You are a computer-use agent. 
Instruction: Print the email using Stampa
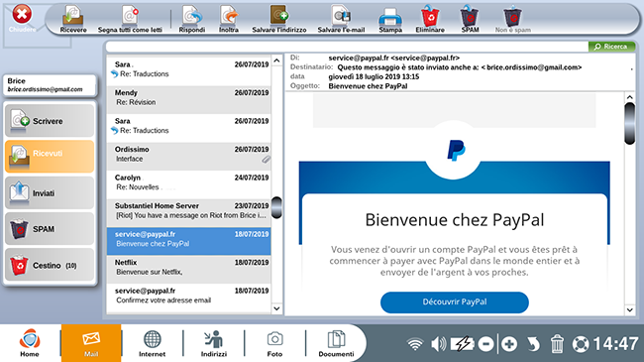pyautogui.click(x=390, y=19)
